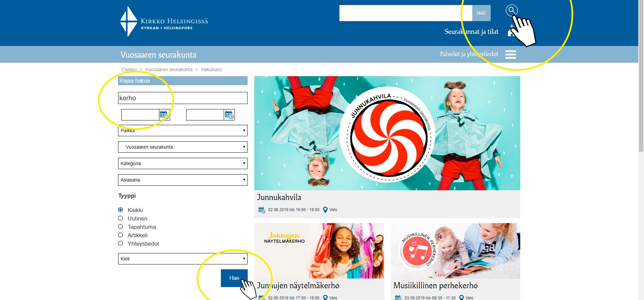The width and height of the screenshot is (644, 300).
Task: Click the page vertical scrollbar
Action: 641,101
